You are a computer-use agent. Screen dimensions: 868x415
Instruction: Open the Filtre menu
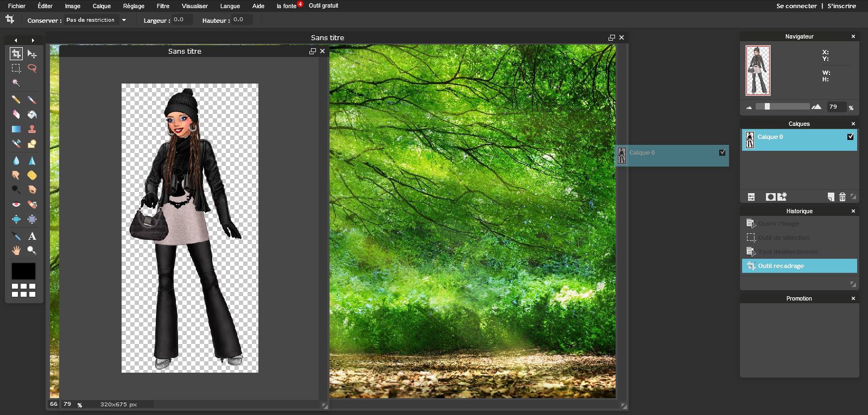pos(163,6)
